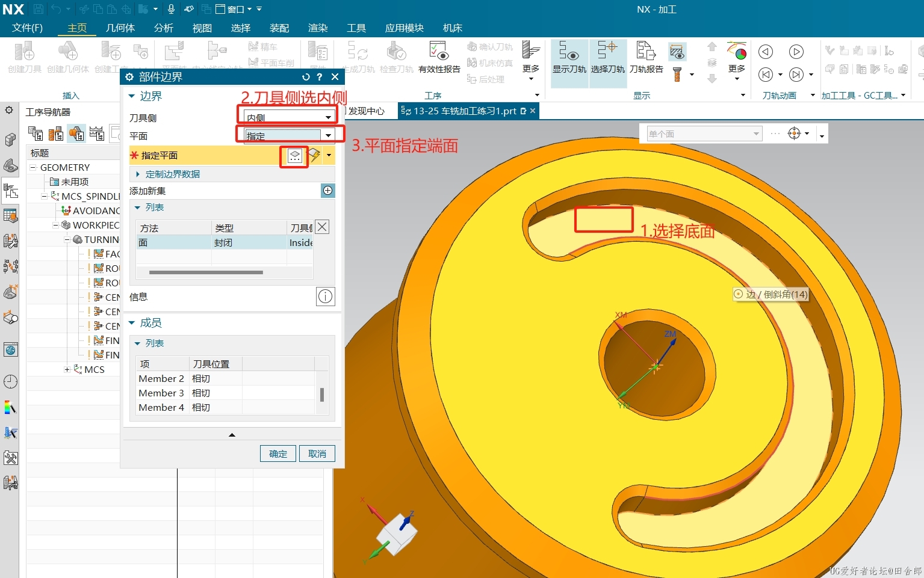Click the resource bar settings gear icon
Viewport: 924px width, 578px height.
point(9,111)
